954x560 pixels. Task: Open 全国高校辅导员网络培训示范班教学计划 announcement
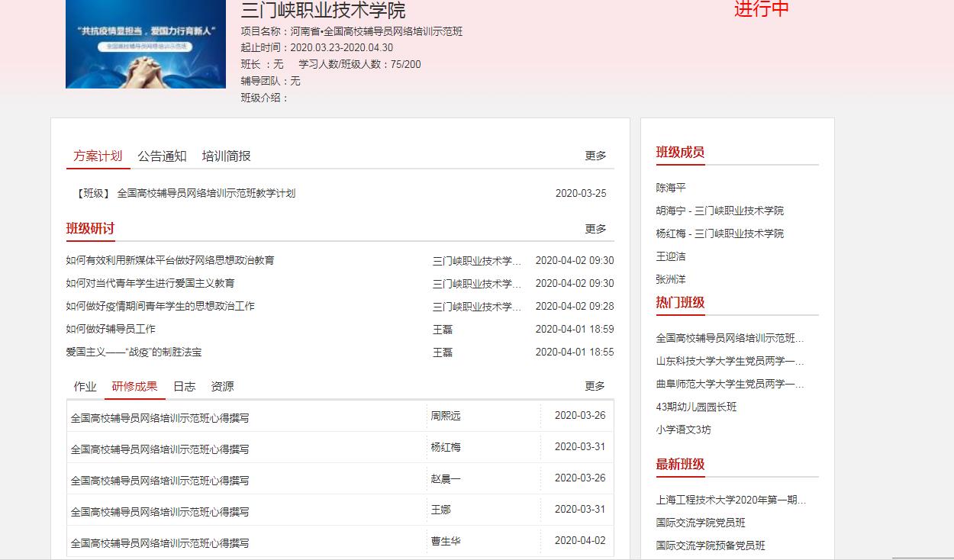pos(206,194)
